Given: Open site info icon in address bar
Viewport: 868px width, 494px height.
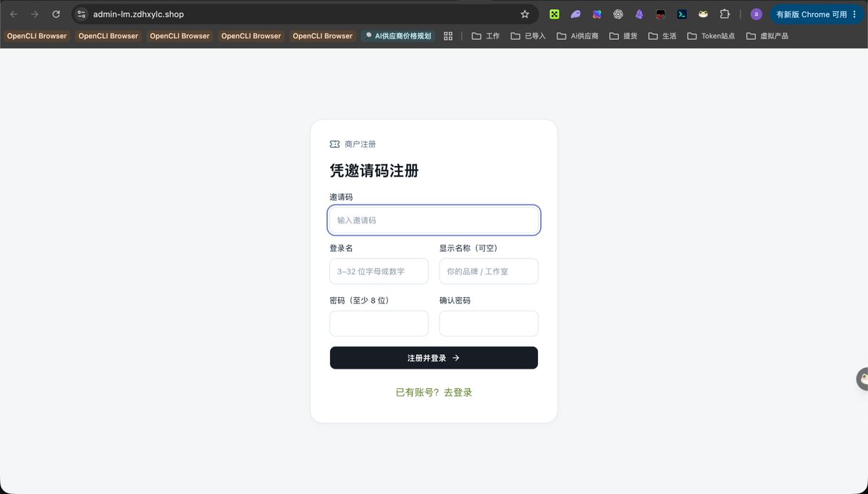Looking at the screenshot, I should tap(81, 14).
